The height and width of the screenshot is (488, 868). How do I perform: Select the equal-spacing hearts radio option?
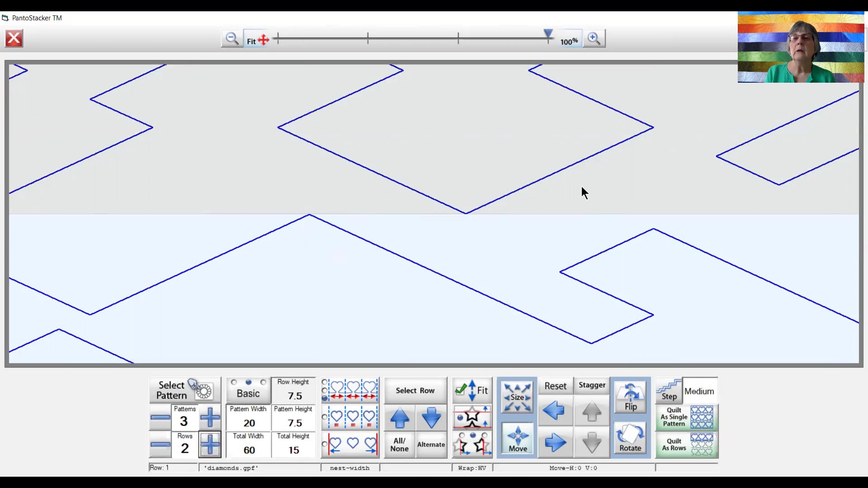[x=325, y=418]
